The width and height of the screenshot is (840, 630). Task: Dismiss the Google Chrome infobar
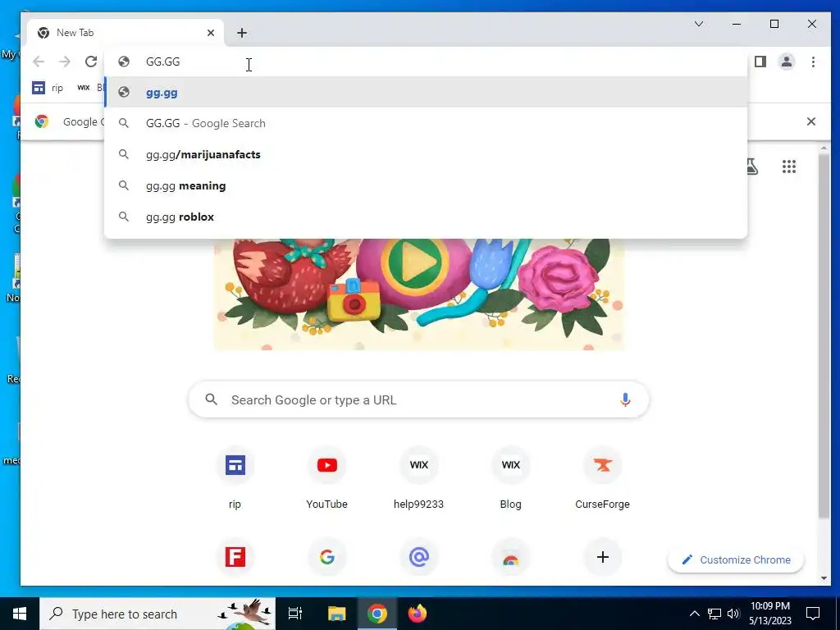811,121
